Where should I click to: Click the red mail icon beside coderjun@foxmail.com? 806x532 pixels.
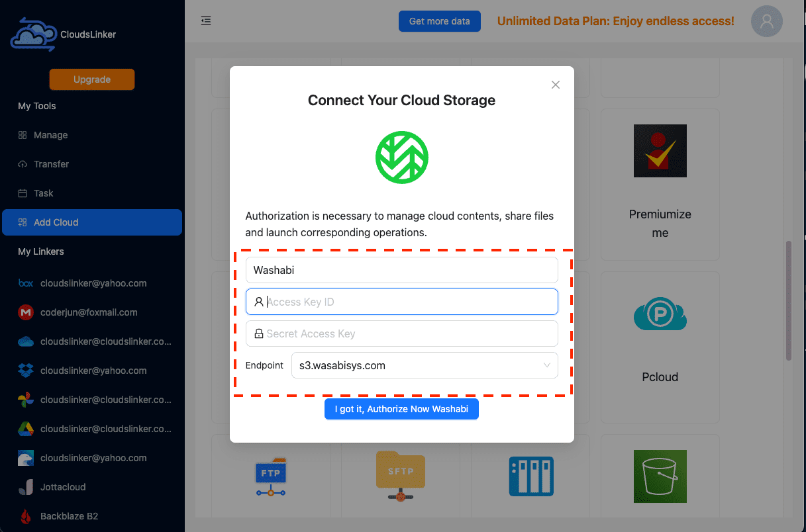pyautogui.click(x=26, y=312)
